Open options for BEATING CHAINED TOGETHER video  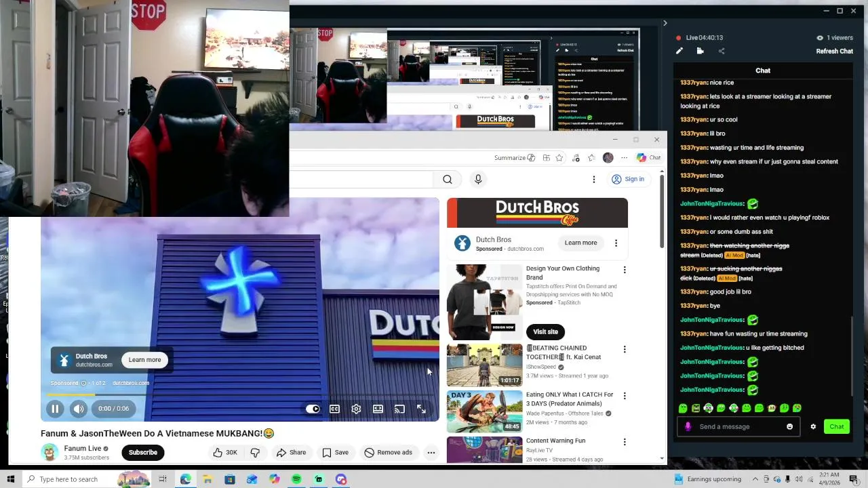click(x=625, y=350)
